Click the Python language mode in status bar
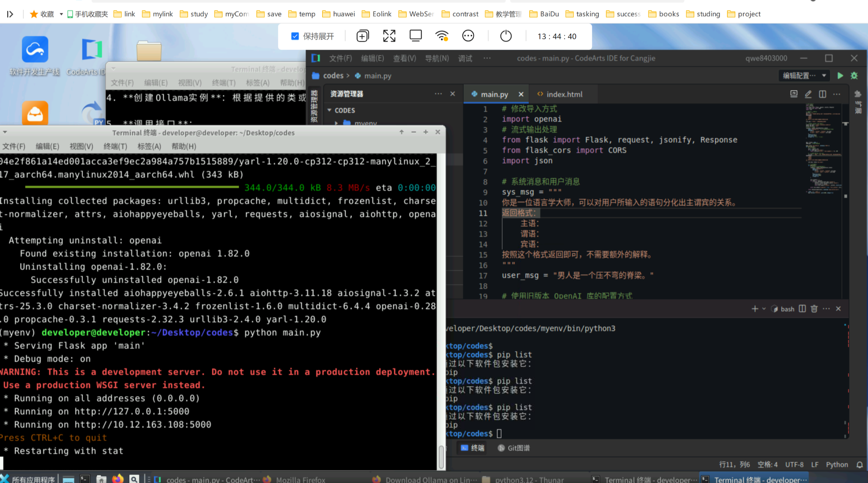The height and width of the screenshot is (483, 868). click(837, 465)
